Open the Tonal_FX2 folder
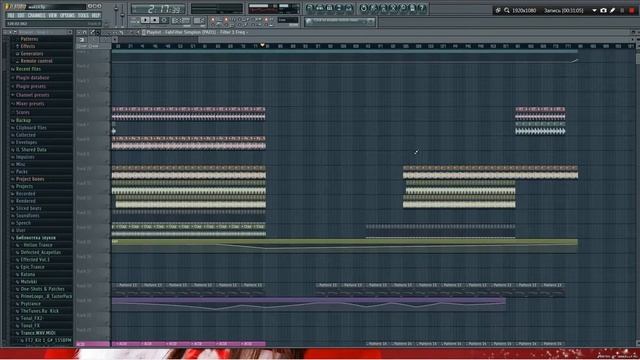This screenshot has width=640, height=360. click(x=31, y=318)
